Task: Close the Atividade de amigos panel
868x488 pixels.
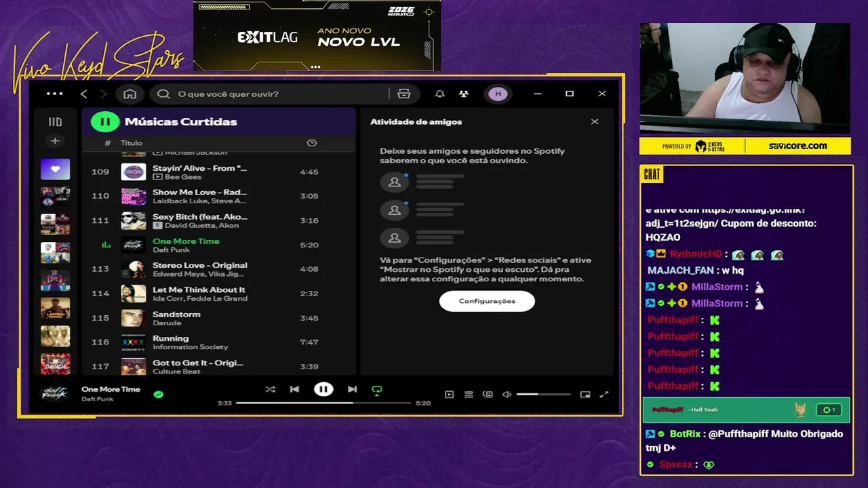Action: 595,122
